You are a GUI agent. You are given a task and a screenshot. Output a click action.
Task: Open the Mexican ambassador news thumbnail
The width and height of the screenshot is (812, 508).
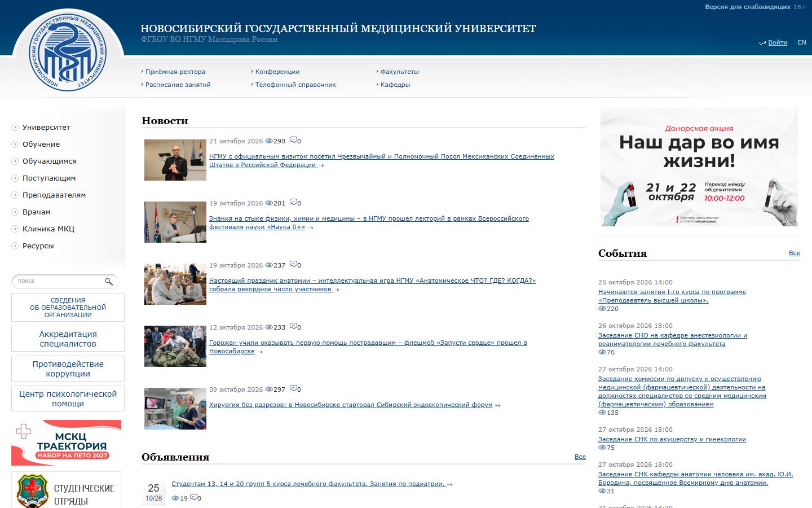click(x=175, y=160)
